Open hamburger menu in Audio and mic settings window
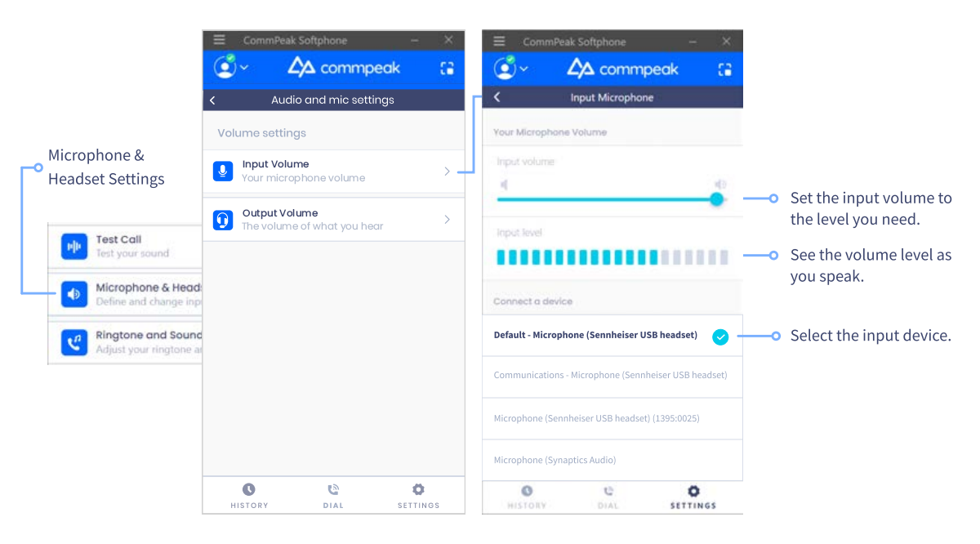The height and width of the screenshot is (544, 980). pyautogui.click(x=219, y=40)
